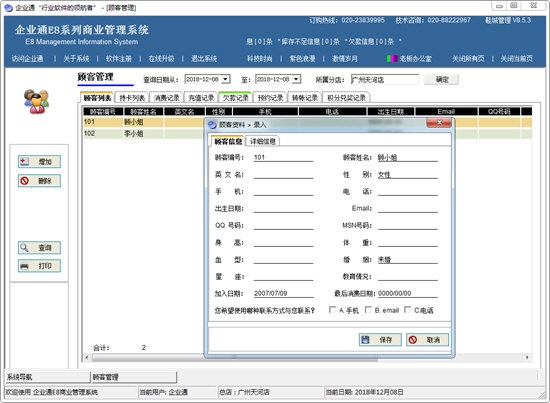This screenshot has height=403, width=550.
Task: Click the red 取消 cancel button
Action: tap(427, 340)
